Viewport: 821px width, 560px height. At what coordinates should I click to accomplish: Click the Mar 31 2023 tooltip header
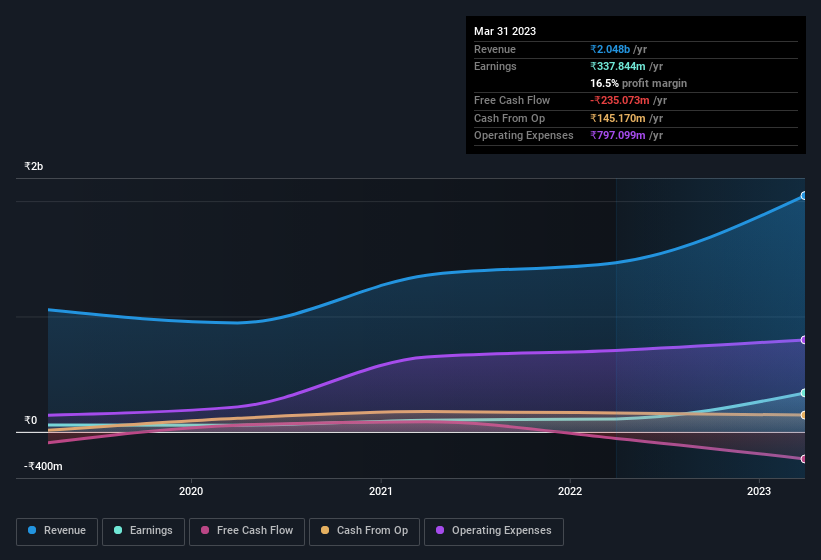(x=505, y=31)
